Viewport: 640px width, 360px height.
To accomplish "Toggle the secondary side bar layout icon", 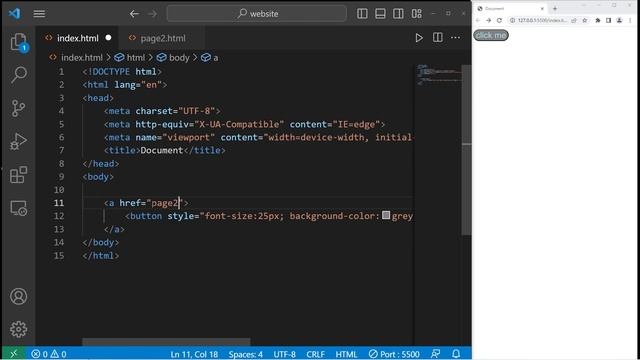I will point(398,13).
